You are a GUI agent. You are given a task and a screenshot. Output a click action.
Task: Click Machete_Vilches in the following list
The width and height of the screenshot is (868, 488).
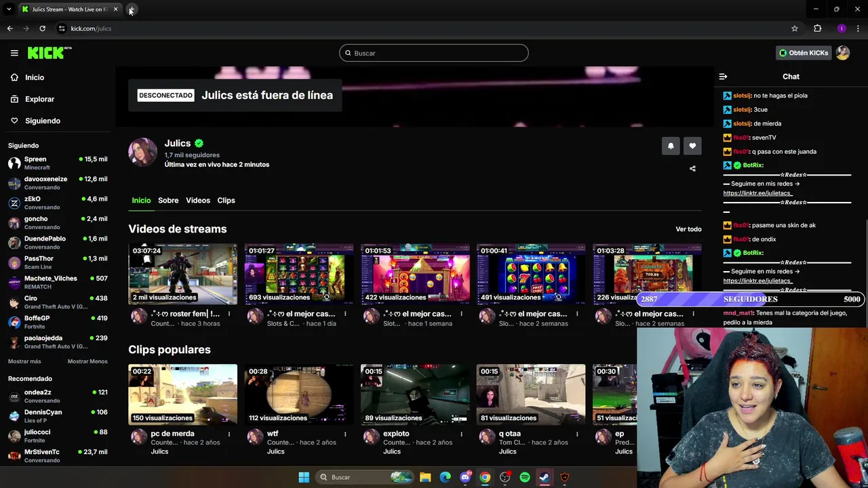click(58, 282)
